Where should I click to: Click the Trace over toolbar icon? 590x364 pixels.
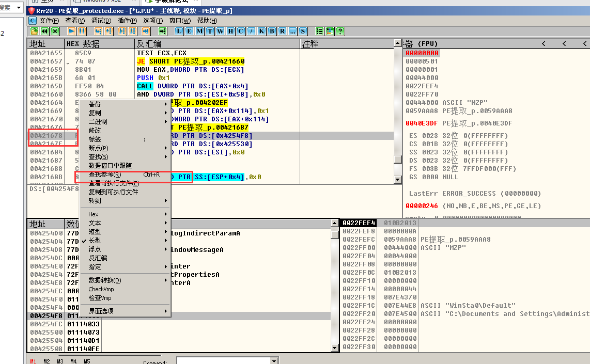(x=132, y=31)
